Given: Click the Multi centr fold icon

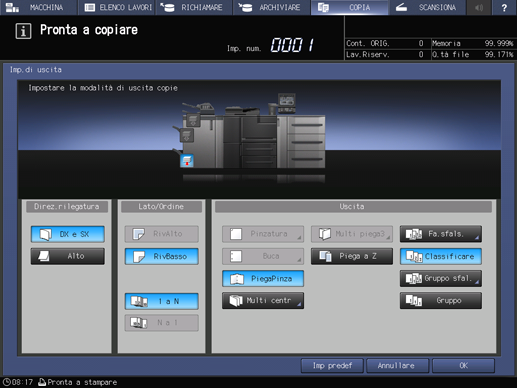Looking at the screenshot, I should coord(236,301).
